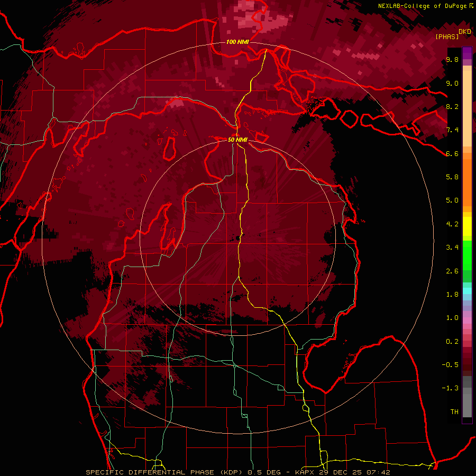Viewport: 476px width, 476px height.
Task: Click the 8.2 value on the color scale
Action: (x=452, y=106)
